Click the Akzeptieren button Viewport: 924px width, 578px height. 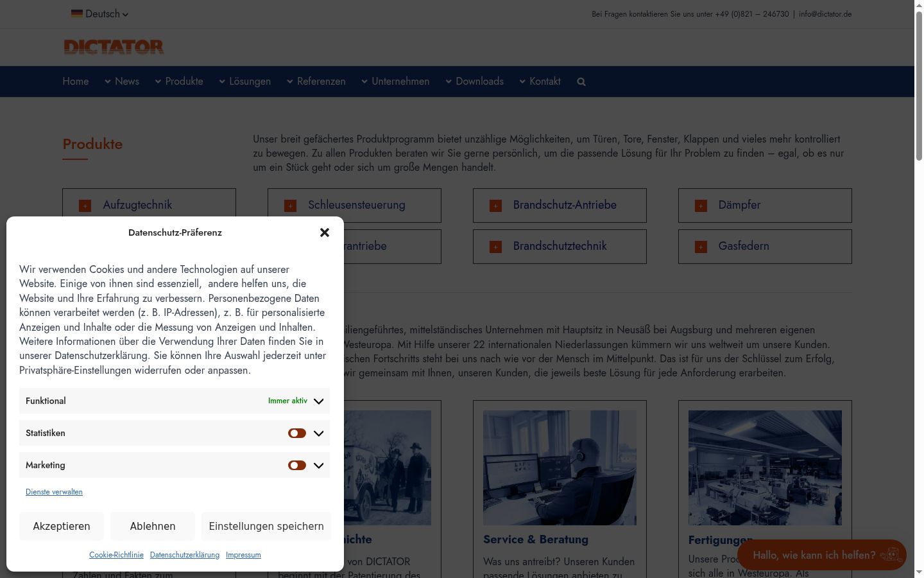point(62,526)
